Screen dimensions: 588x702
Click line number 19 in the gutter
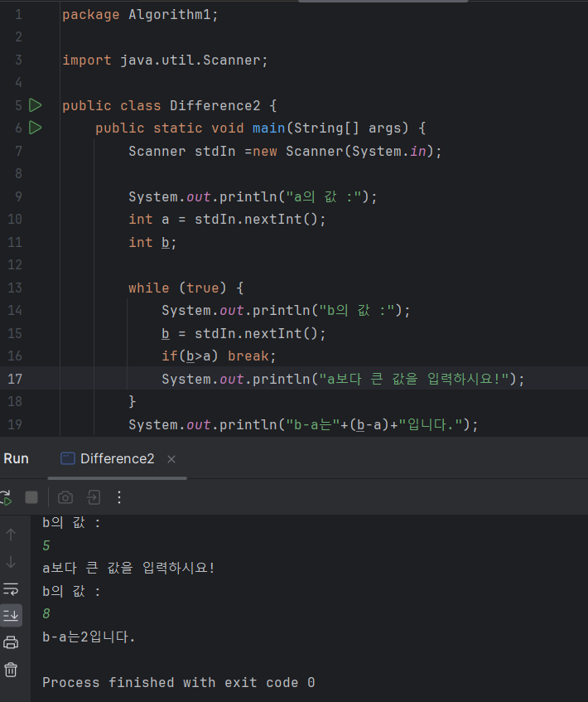click(x=15, y=424)
